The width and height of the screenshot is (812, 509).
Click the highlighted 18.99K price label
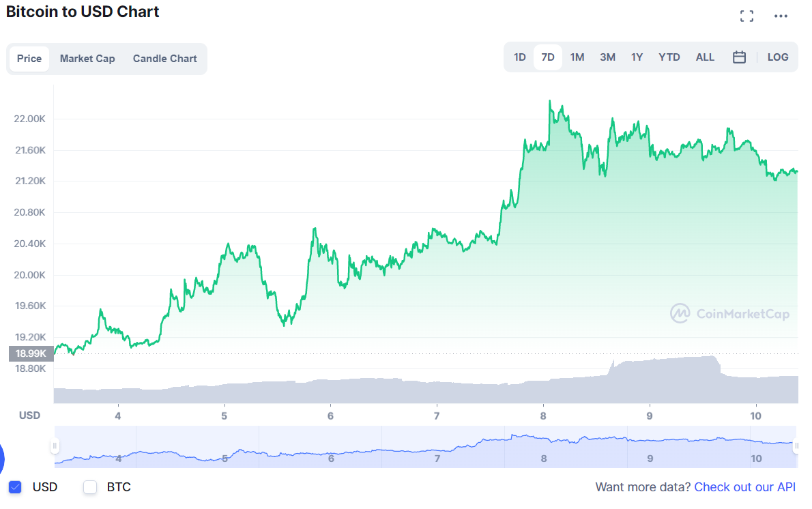pos(30,353)
